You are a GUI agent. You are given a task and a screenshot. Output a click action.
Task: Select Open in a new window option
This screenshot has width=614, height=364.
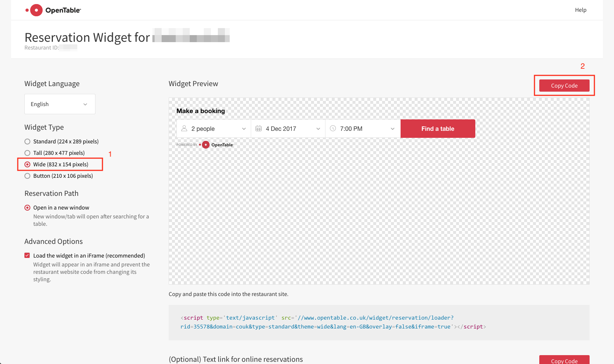click(27, 207)
